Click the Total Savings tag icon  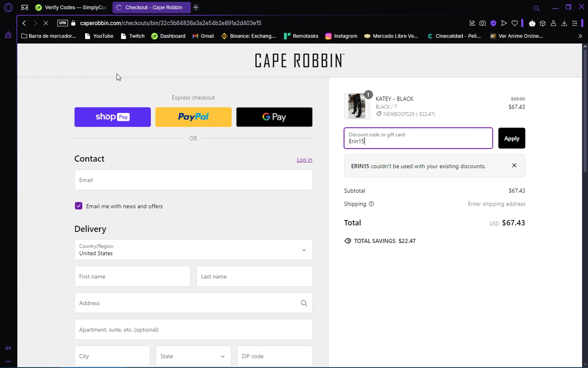point(348,241)
